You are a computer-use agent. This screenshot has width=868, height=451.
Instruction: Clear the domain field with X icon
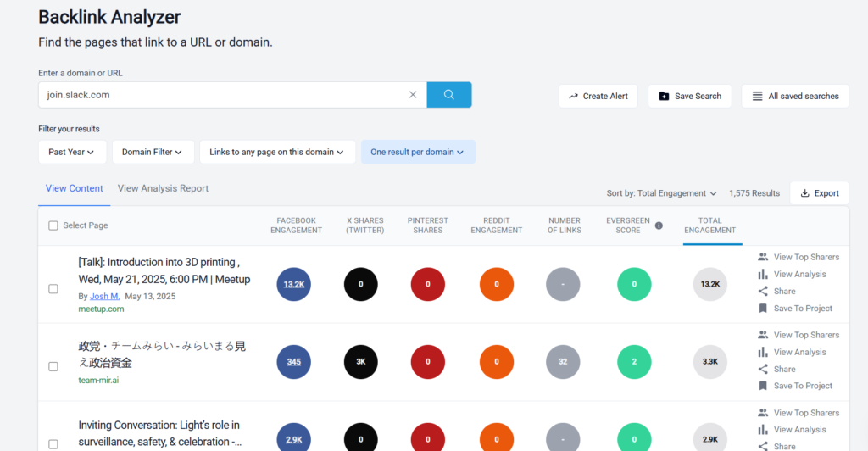tap(413, 95)
